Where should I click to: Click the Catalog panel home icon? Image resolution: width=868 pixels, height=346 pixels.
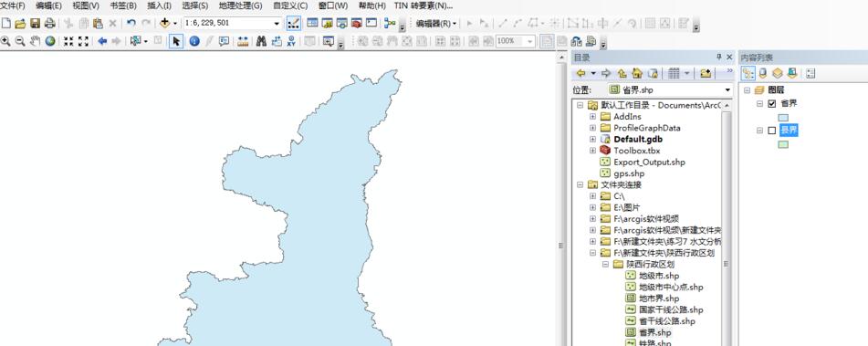click(637, 73)
